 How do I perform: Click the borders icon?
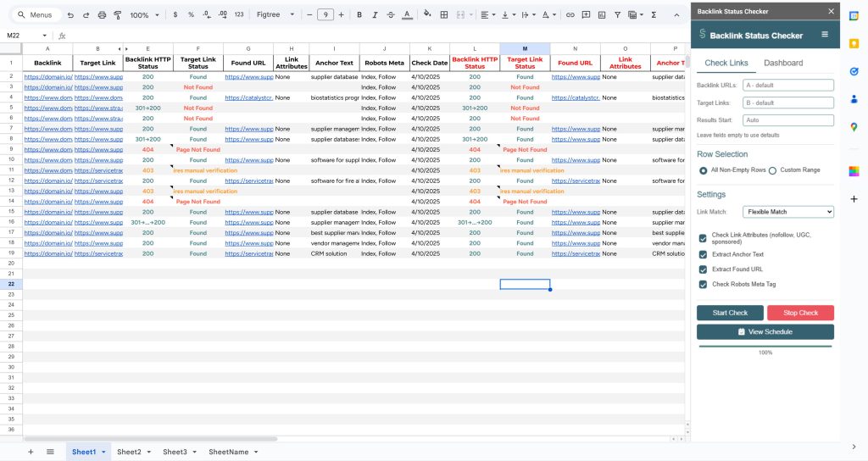pyautogui.click(x=444, y=15)
